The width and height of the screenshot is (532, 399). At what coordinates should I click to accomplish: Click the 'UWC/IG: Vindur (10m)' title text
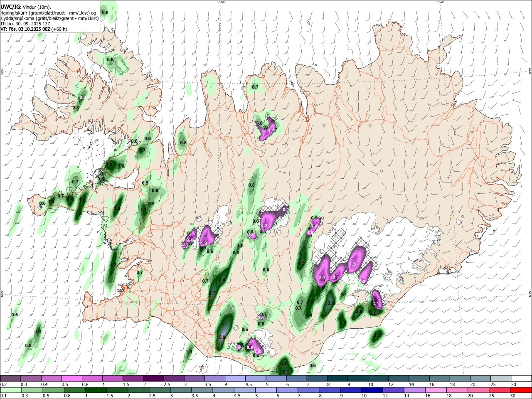tap(26, 7)
